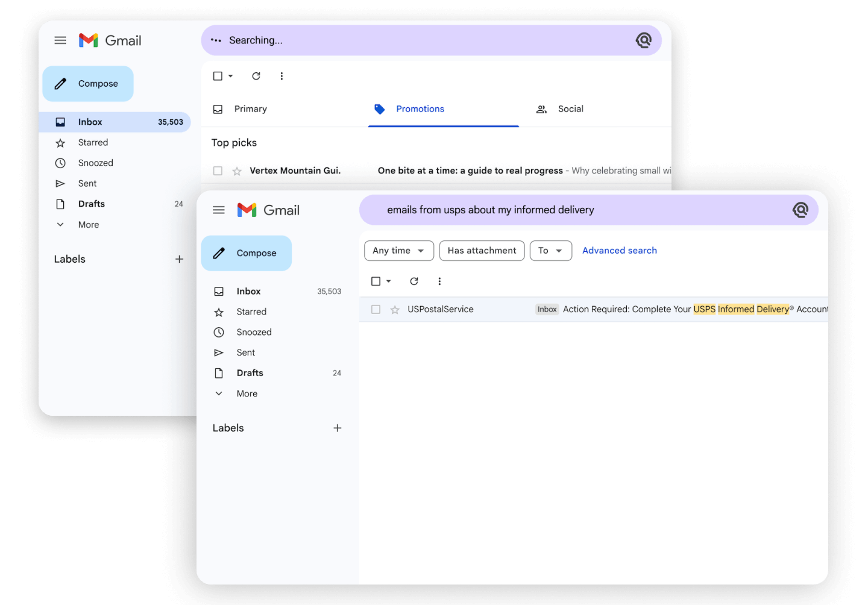Screen dimensions: 868x605
Task: Star the USPostalService email
Action: [x=395, y=310]
